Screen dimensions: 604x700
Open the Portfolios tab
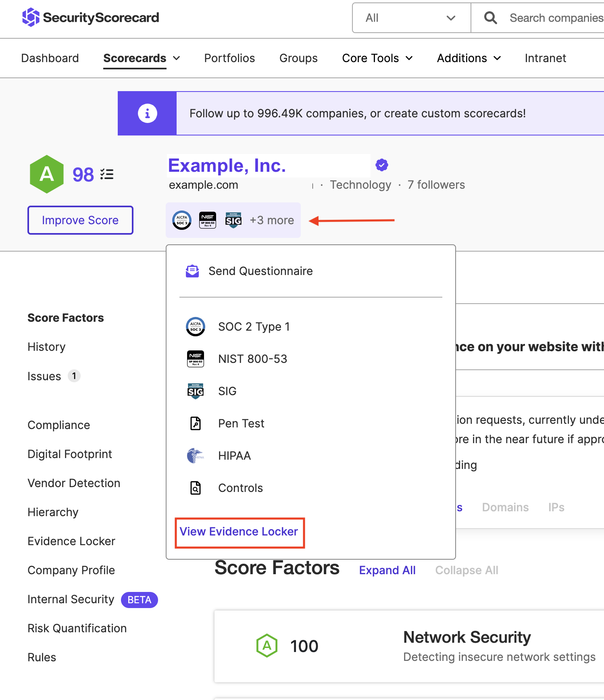click(229, 58)
